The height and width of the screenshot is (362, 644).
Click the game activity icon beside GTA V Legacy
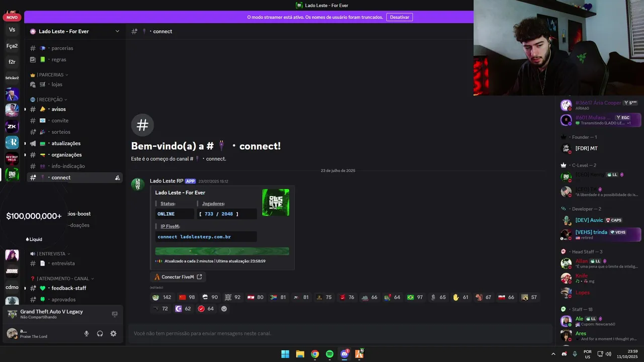point(115,314)
